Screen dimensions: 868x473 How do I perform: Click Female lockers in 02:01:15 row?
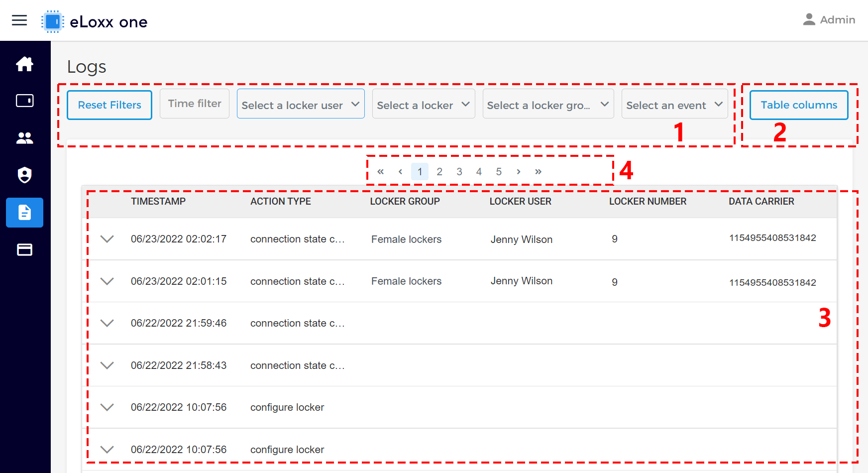pos(407,281)
